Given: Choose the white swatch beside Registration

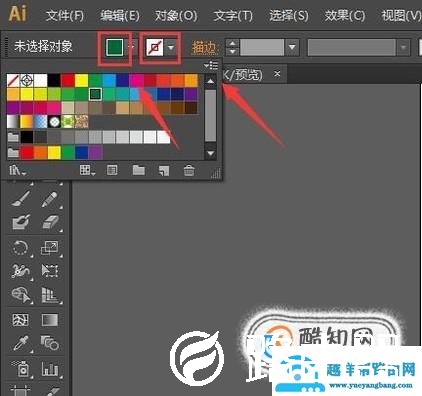Looking at the screenshot, I should [x=40, y=80].
